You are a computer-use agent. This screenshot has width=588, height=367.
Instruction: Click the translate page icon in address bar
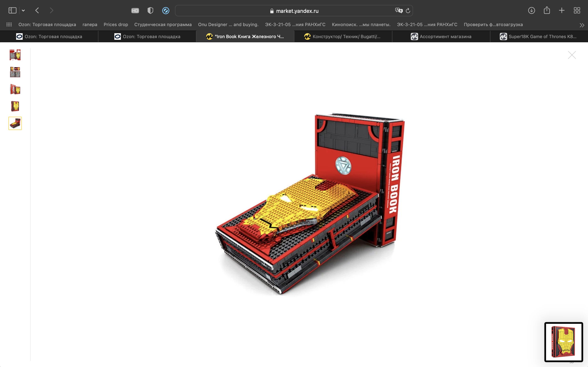pyautogui.click(x=399, y=10)
